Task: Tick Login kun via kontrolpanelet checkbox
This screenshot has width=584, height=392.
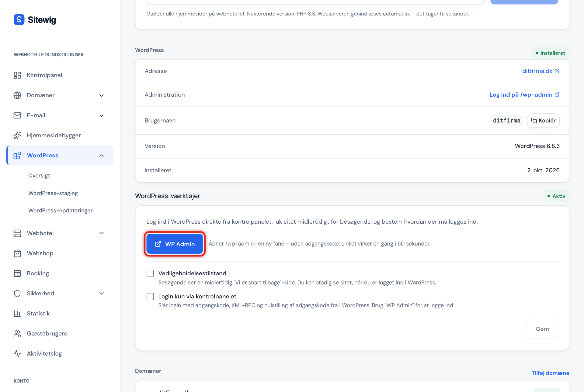Action: click(x=150, y=296)
